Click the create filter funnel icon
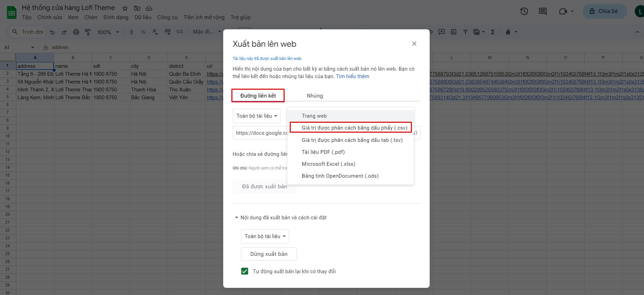Screen dimensions: 644x295 point(465,32)
